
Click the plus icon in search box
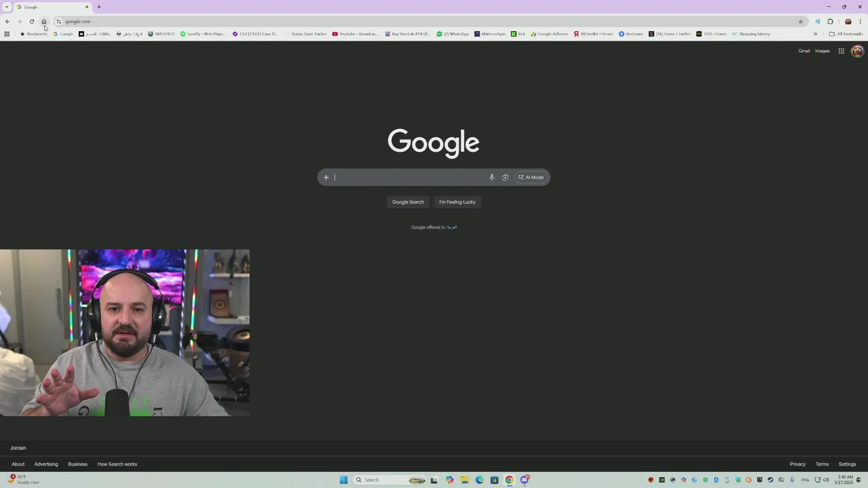325,178
